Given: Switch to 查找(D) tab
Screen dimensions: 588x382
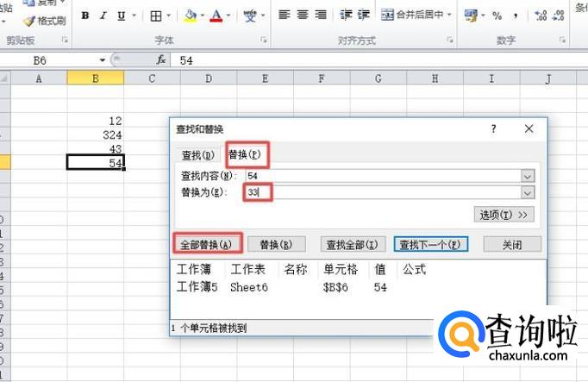Looking at the screenshot, I should (x=198, y=155).
